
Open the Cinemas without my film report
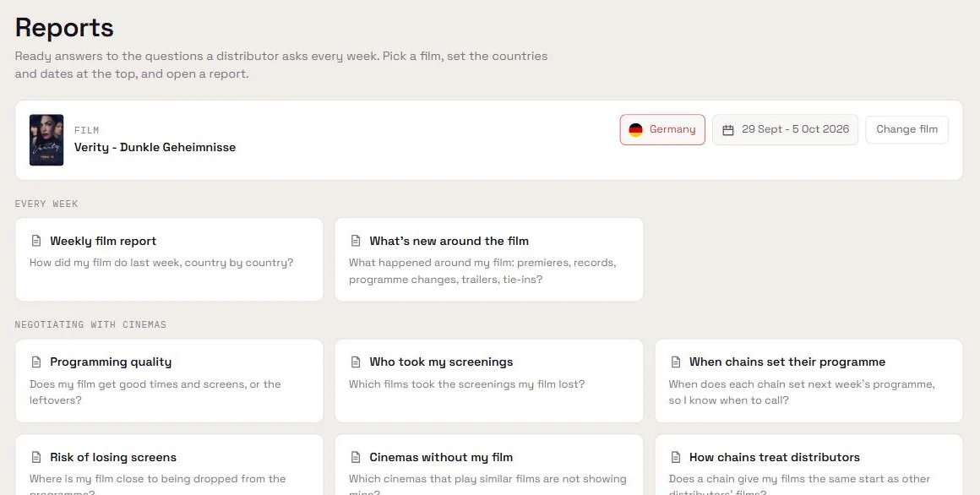point(489,465)
